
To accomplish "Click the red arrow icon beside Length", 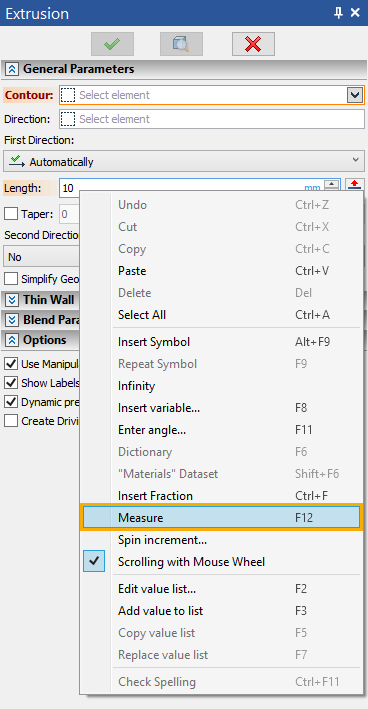I will [355, 184].
